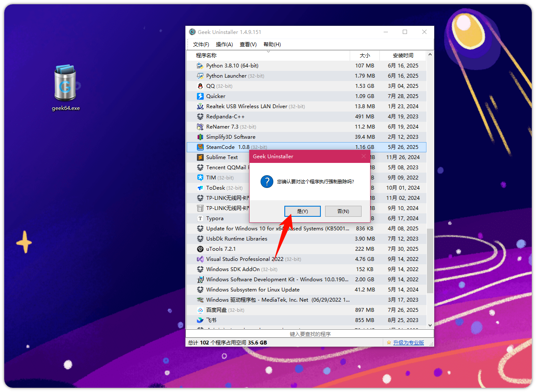Open the 帮助(H) menu

[272, 45]
